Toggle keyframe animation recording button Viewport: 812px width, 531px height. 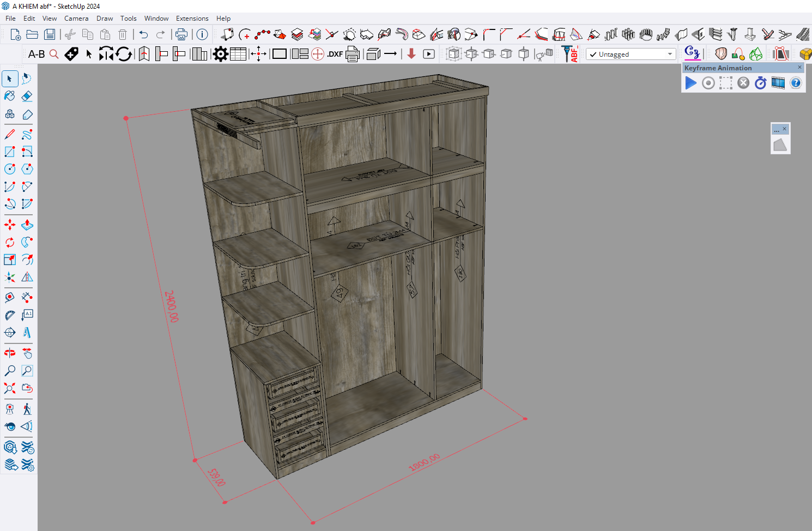coord(708,83)
